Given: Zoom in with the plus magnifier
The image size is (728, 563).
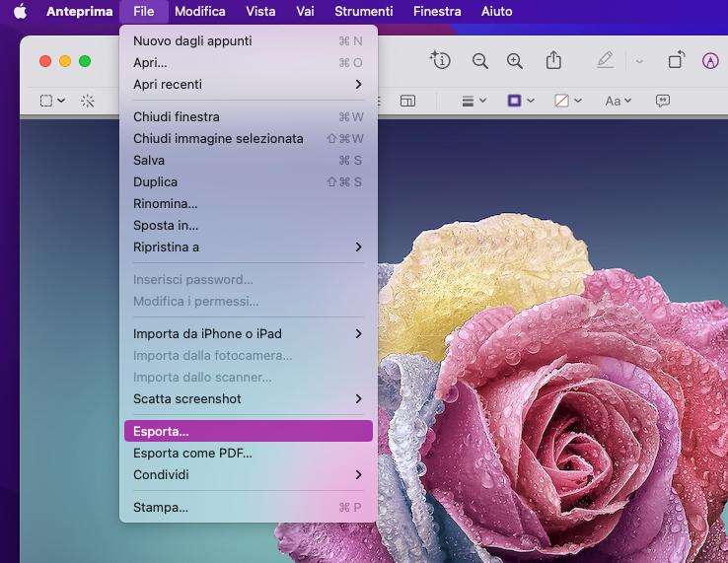Looking at the screenshot, I should [515, 61].
